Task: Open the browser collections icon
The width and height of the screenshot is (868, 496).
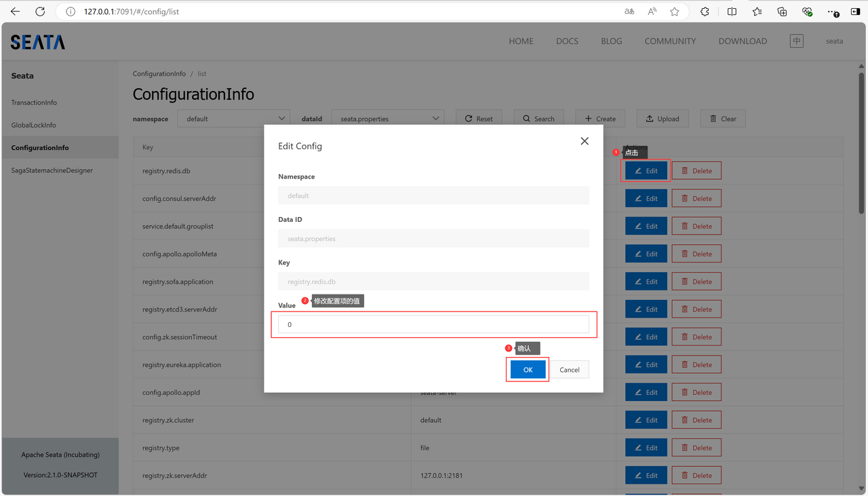Action: 782,12
